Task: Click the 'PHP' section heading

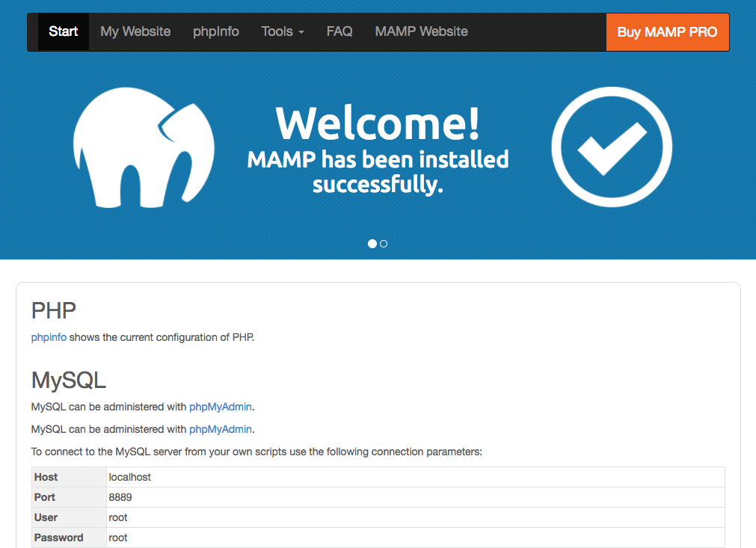Action: (x=54, y=311)
